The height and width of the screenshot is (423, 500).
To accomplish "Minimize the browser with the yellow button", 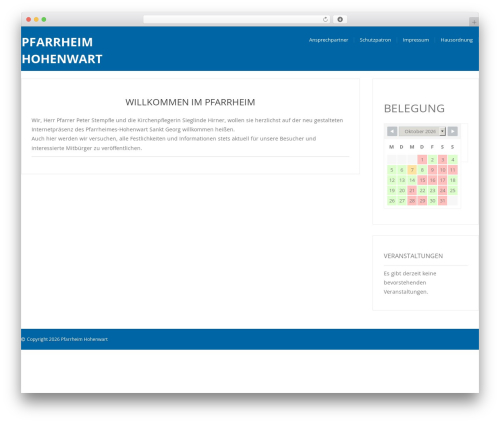I will click(36, 19).
